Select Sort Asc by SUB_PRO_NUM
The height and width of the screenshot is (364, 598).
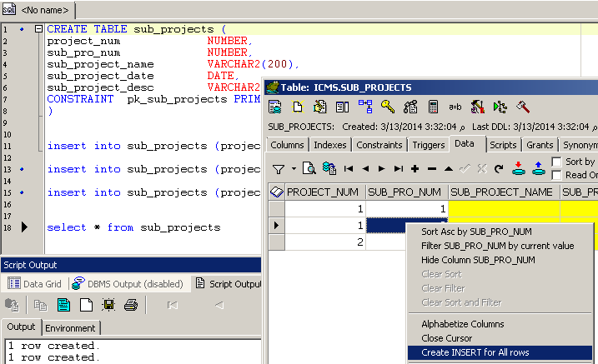476,232
